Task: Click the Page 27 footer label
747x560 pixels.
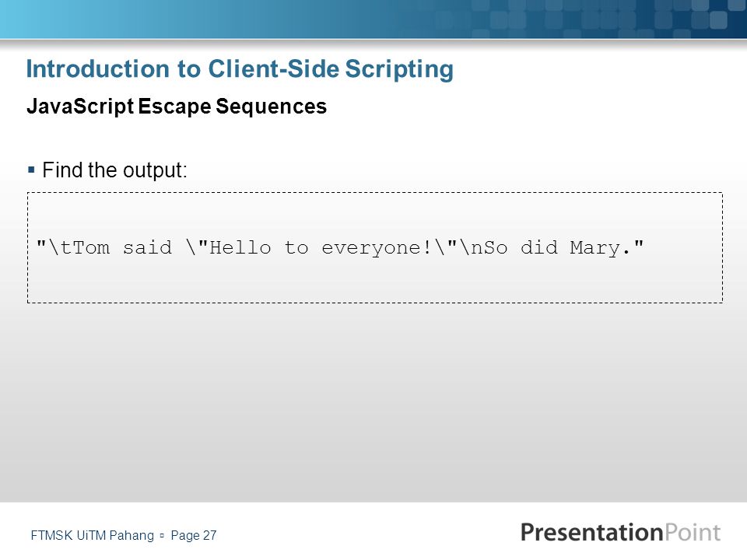Action: click(194, 535)
